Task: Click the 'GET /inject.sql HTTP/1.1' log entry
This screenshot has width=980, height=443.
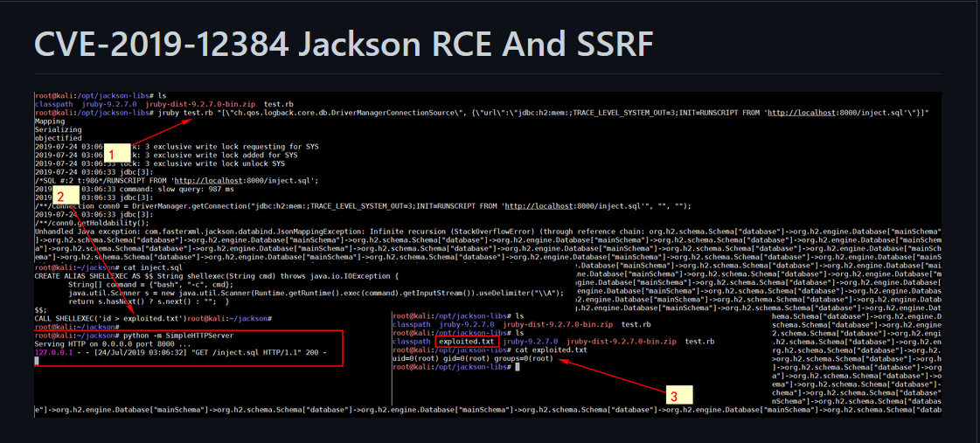Action: pyautogui.click(x=180, y=352)
